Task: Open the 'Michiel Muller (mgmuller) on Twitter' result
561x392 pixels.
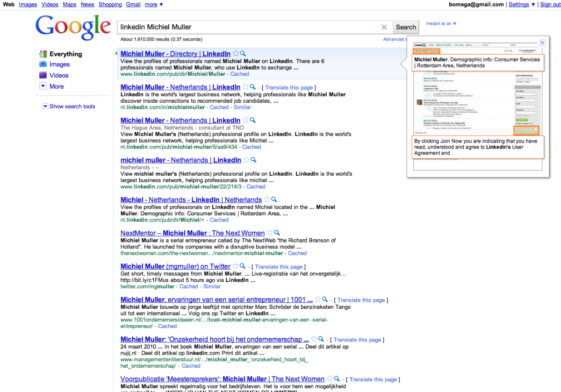Action: click(175, 266)
